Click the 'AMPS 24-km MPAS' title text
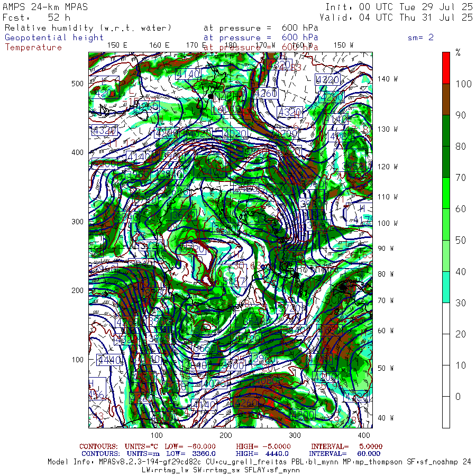 pos(45,7)
